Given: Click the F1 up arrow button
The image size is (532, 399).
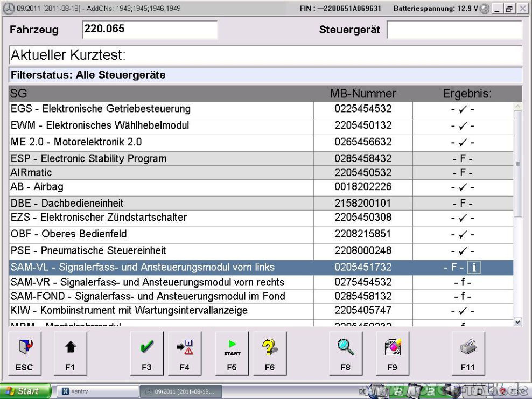Looking at the screenshot, I should point(70,353).
